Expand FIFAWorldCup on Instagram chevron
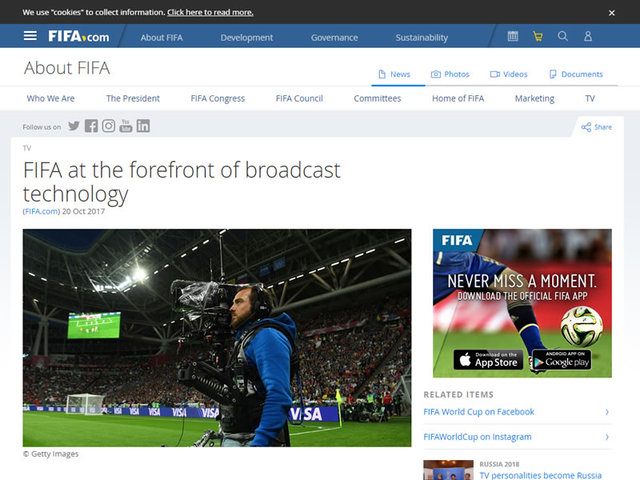Screen dimensions: 640x480 (607, 437)
